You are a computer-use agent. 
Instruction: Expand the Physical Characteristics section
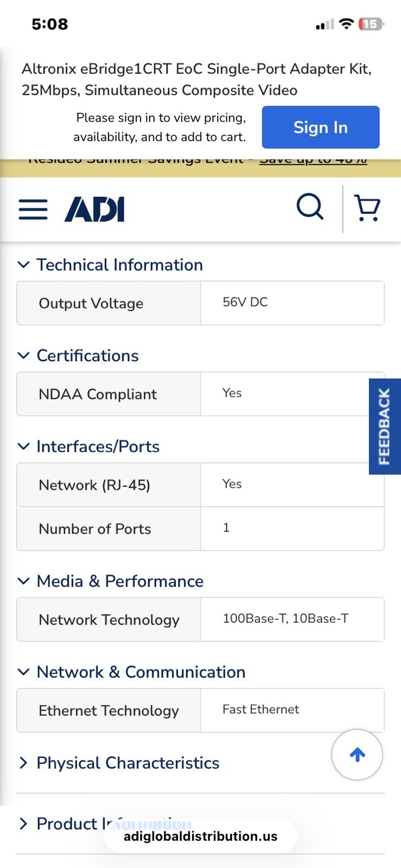coord(118,763)
